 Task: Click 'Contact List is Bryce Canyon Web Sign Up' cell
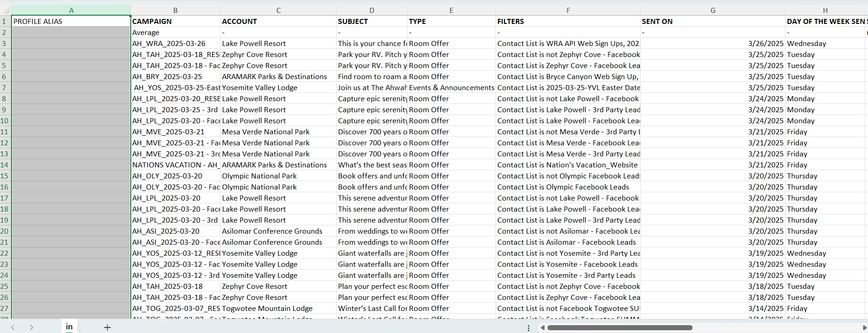click(x=568, y=76)
